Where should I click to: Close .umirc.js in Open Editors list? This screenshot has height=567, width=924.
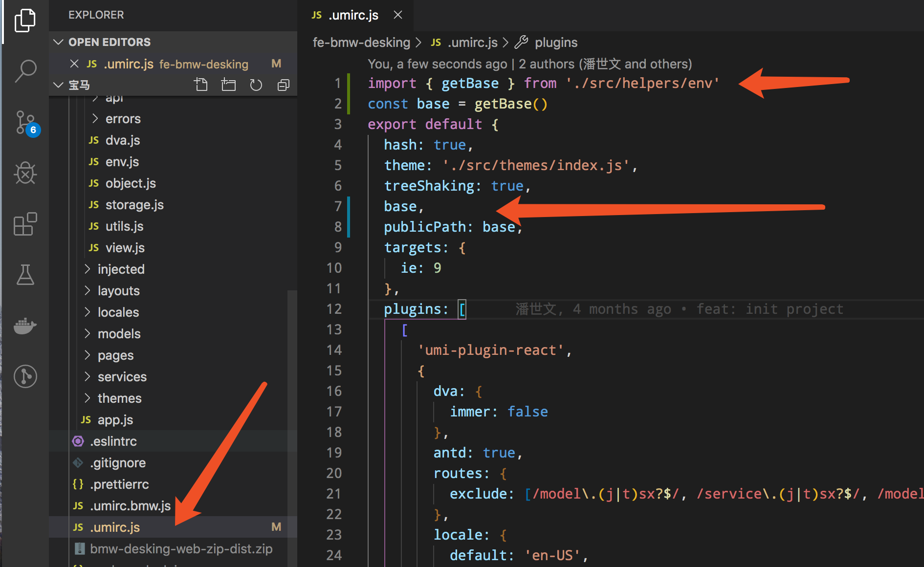[x=74, y=64]
